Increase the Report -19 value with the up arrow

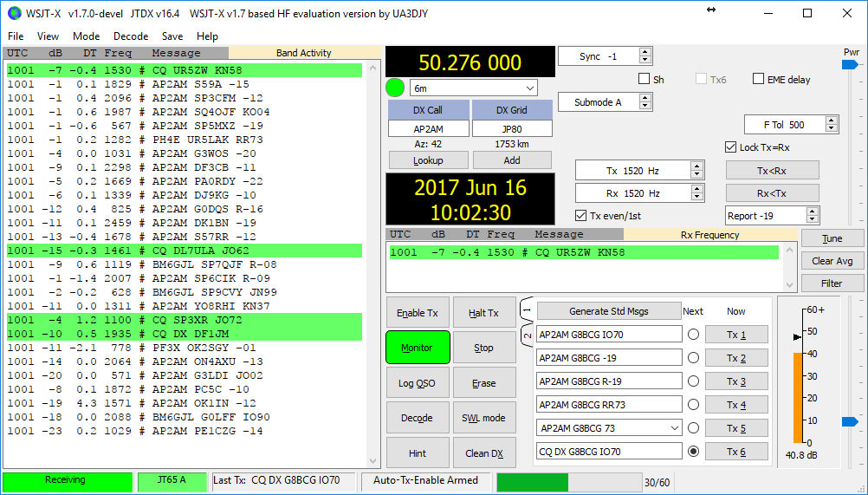(x=812, y=212)
